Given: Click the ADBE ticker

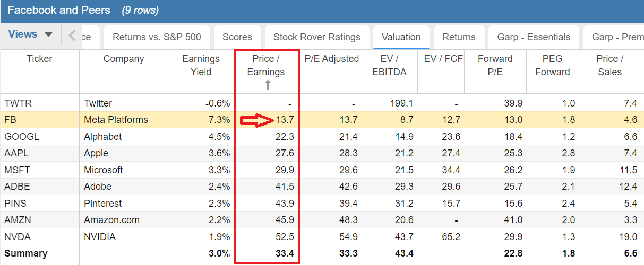Looking at the screenshot, I should coord(16,187).
